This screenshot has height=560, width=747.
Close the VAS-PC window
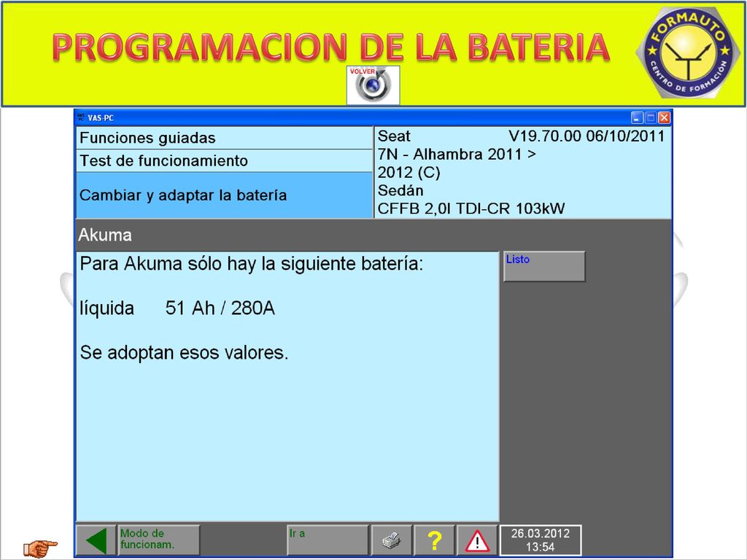pyautogui.click(x=665, y=117)
